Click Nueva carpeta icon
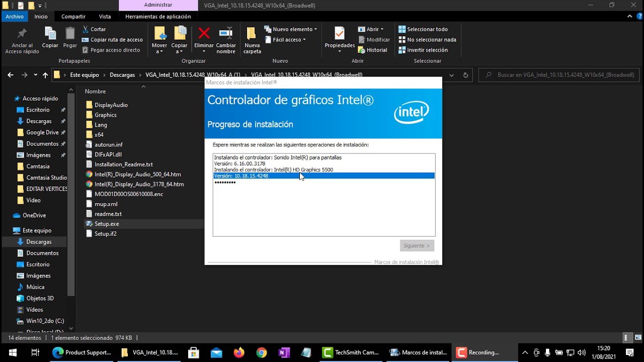 (x=252, y=33)
